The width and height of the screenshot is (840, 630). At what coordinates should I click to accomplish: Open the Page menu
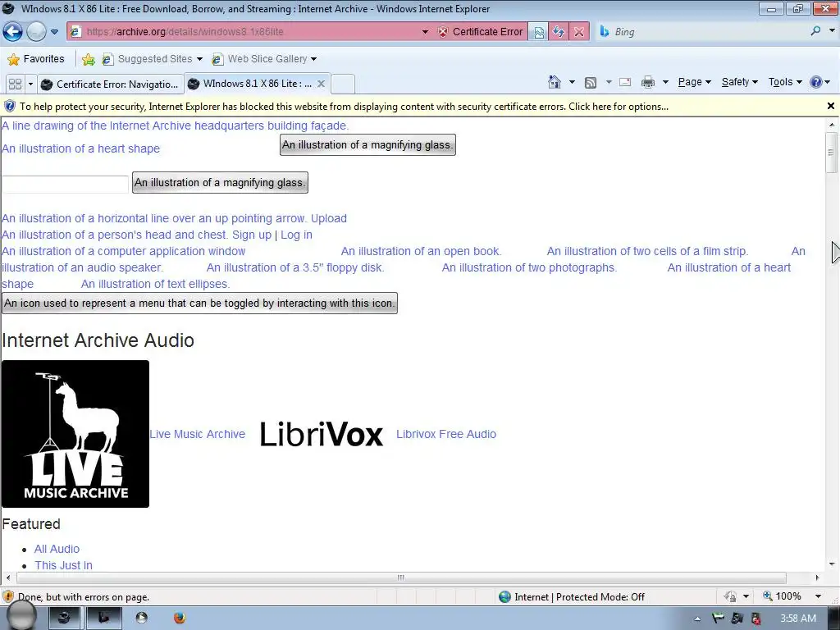coord(694,82)
